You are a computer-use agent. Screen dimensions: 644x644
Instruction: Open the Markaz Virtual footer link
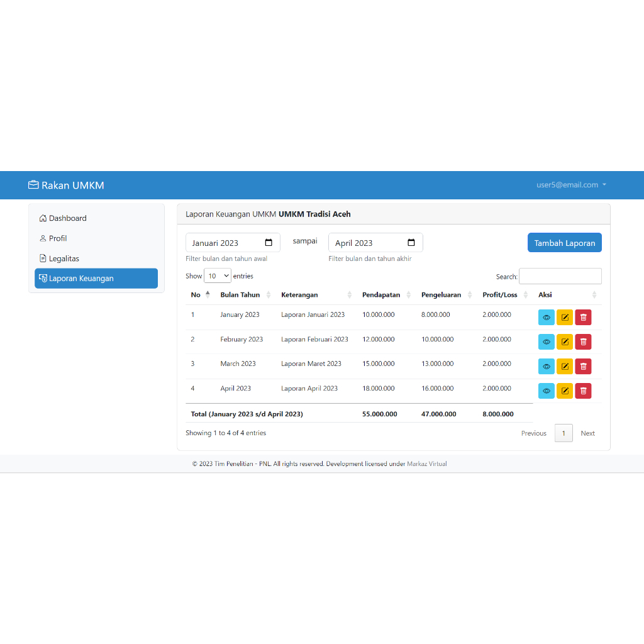[x=426, y=464]
